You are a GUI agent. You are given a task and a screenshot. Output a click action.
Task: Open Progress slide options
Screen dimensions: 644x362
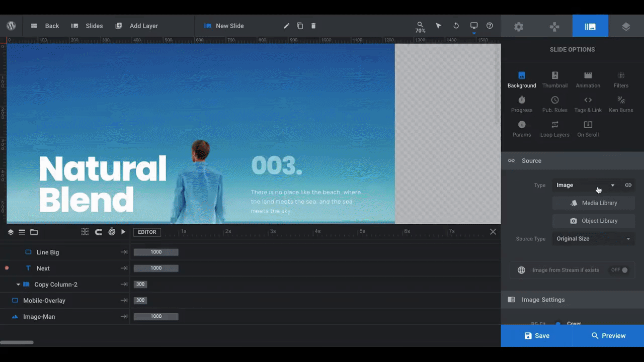point(522,105)
